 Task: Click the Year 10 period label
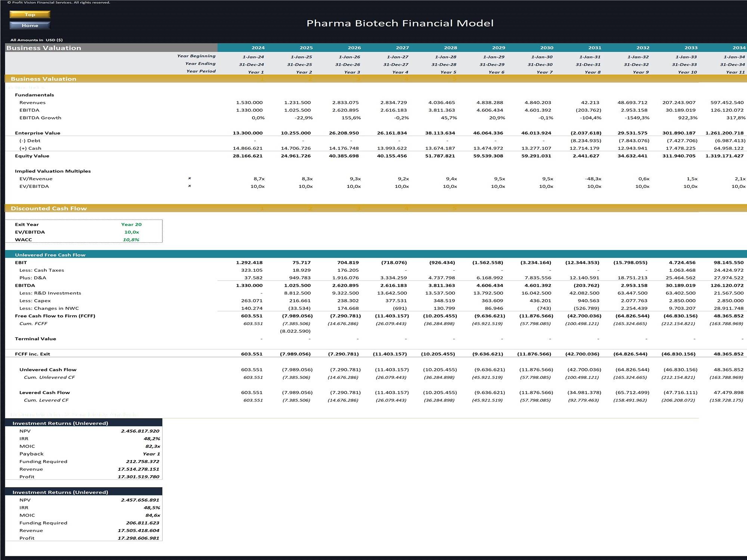[688, 72]
